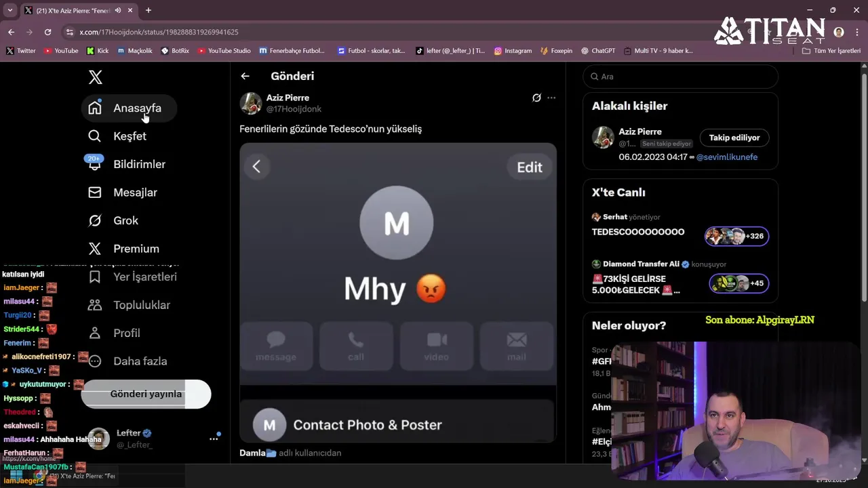This screenshot has width=868, height=488.
Task: Open the Foxepin bookmark
Action: [557, 51]
